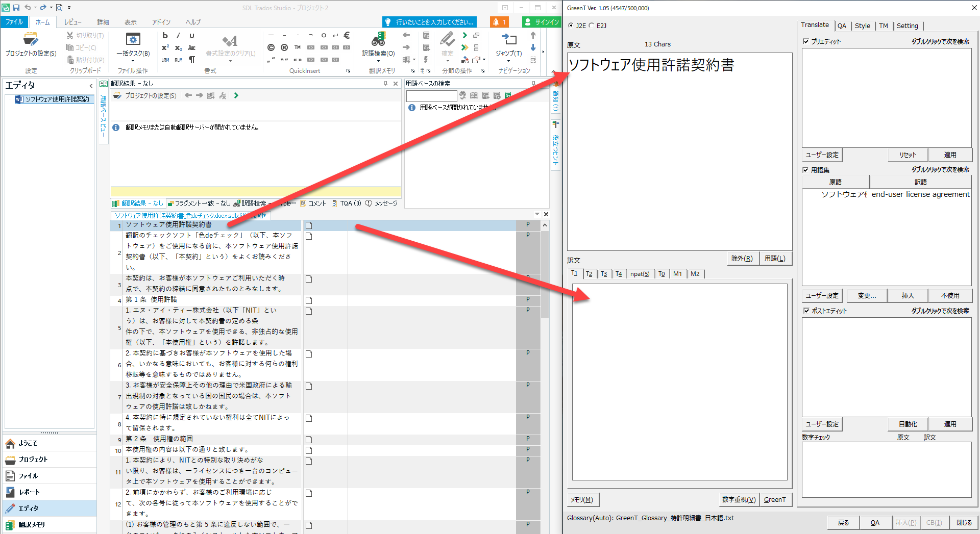Viewport: 980px width, 534px height.
Task: Open the concordance search binoculars icon
Action: coord(378,40)
